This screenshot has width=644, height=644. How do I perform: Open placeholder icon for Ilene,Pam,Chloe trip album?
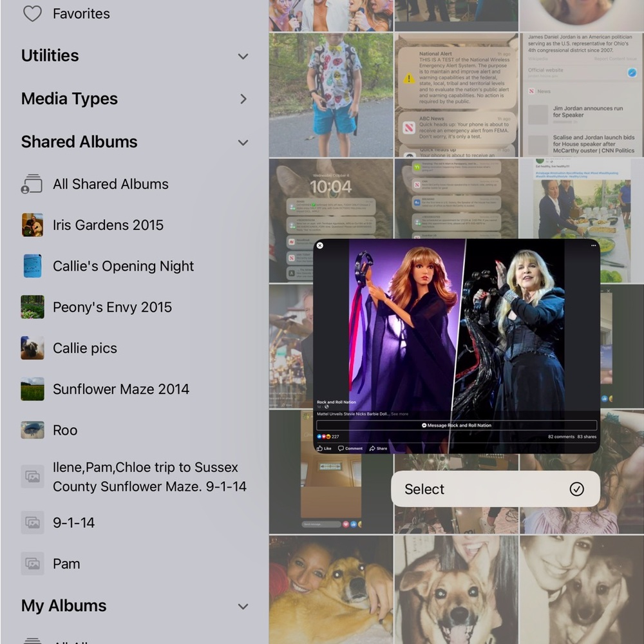[32, 477]
